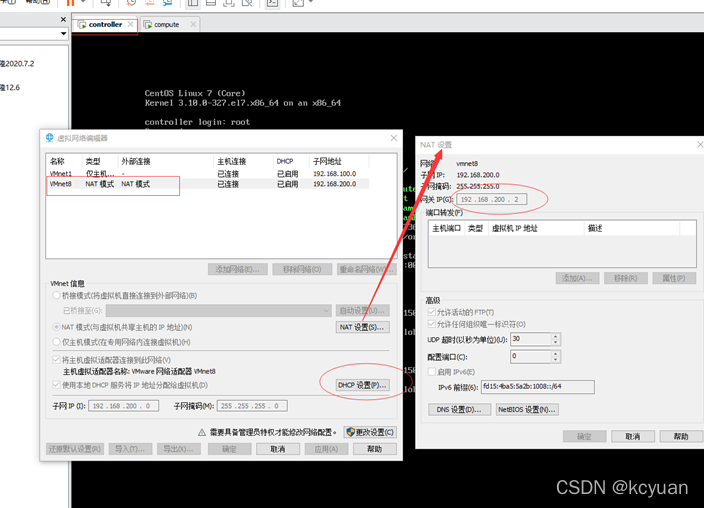Open NetBIOS 设置 in the NAT dialog
Screen dimensions: 704x508
[528, 410]
